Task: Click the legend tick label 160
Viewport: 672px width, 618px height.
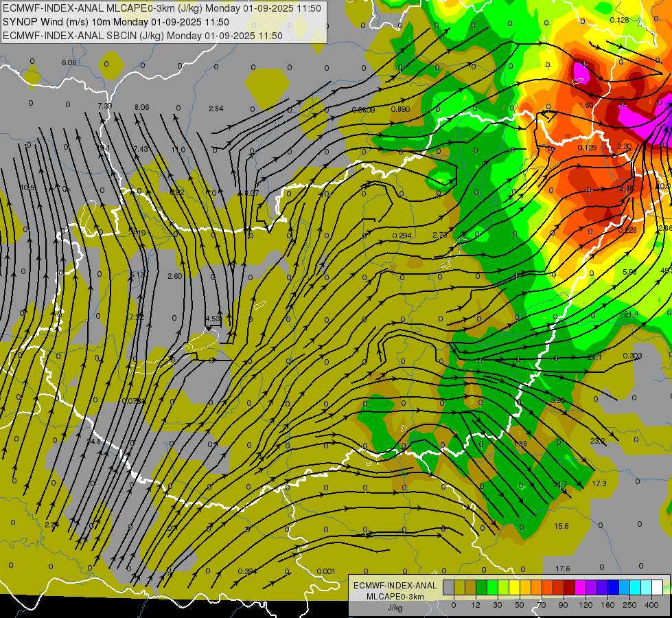Action: coord(607,605)
